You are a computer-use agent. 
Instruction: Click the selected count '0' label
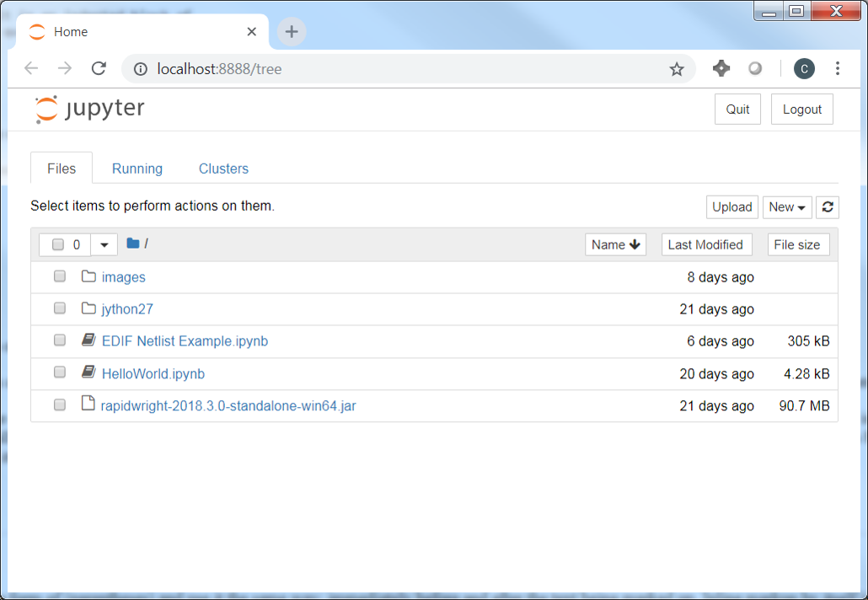[77, 244]
